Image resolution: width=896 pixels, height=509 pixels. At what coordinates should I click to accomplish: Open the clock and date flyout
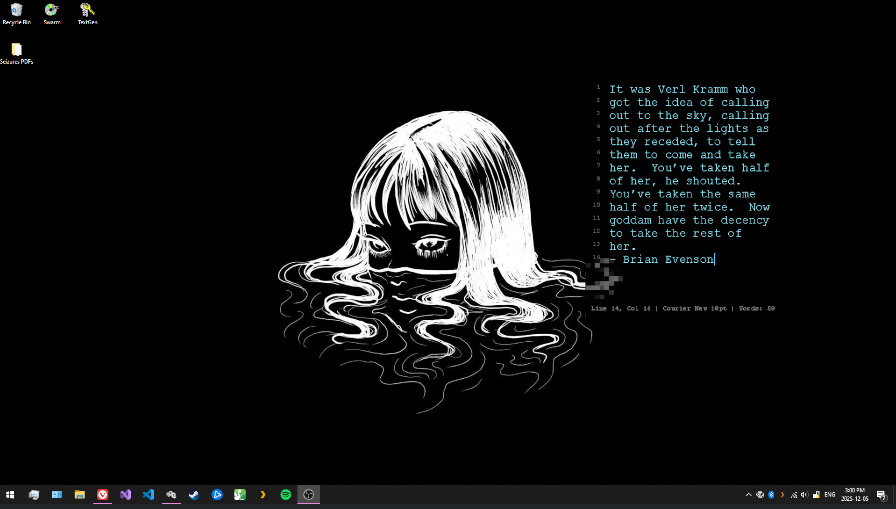tap(855, 495)
